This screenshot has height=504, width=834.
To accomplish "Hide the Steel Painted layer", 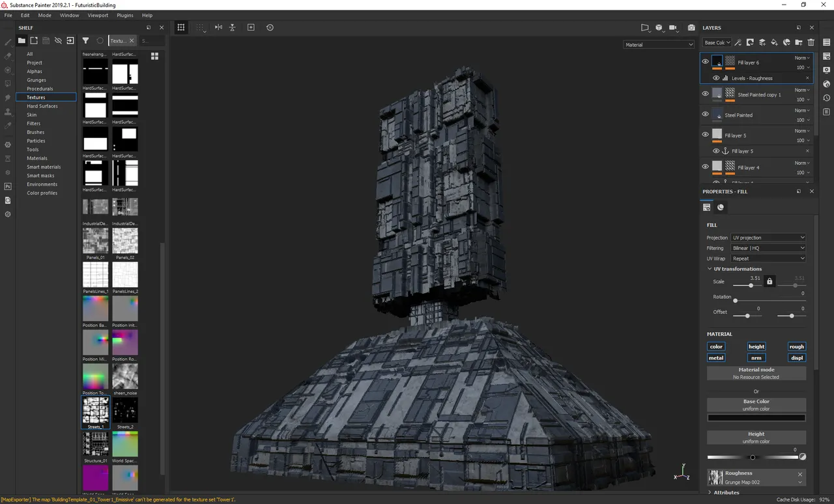I will pos(705,114).
